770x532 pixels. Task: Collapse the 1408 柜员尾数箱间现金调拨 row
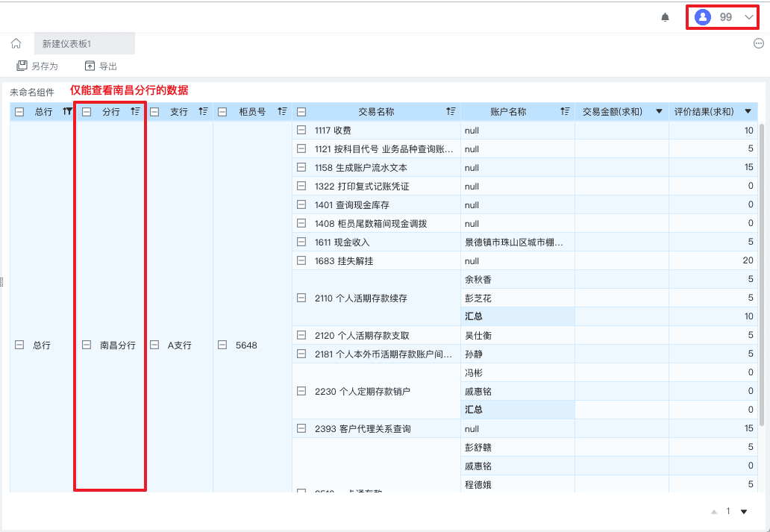pyautogui.click(x=301, y=224)
